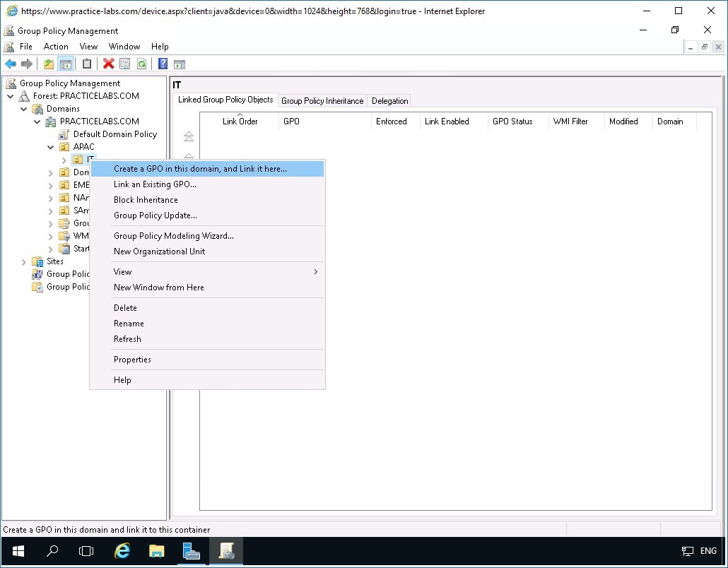Choose New Organizational Unit

(207, 252)
